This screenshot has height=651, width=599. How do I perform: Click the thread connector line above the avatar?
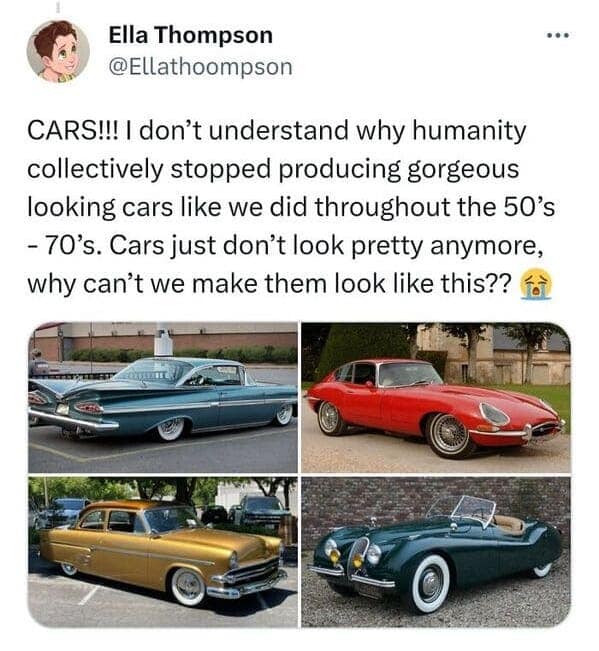coord(58,7)
